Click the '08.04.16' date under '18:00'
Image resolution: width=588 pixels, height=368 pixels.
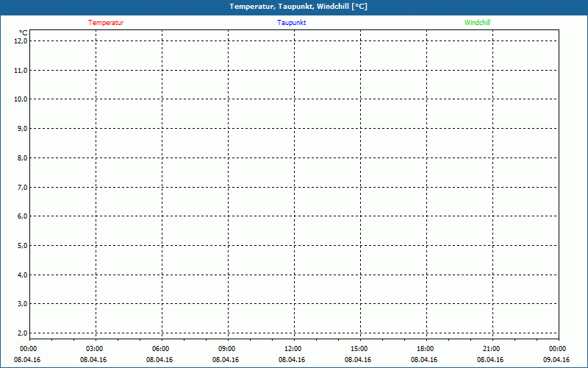tap(424, 360)
